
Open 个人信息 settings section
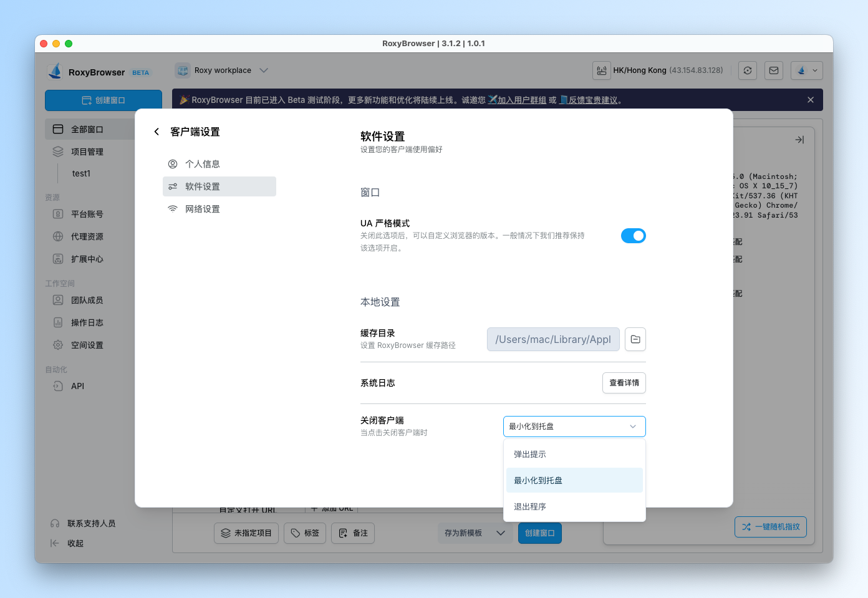click(x=219, y=164)
